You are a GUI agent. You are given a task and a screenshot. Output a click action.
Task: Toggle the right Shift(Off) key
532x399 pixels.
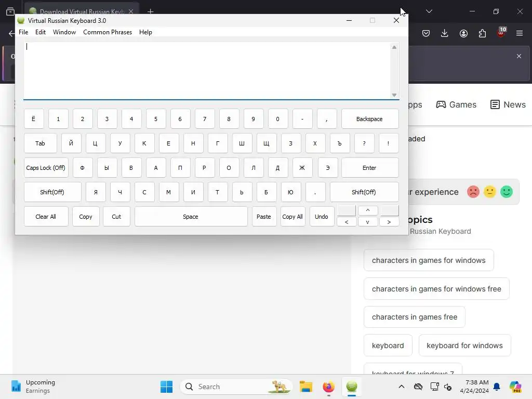[364, 192]
